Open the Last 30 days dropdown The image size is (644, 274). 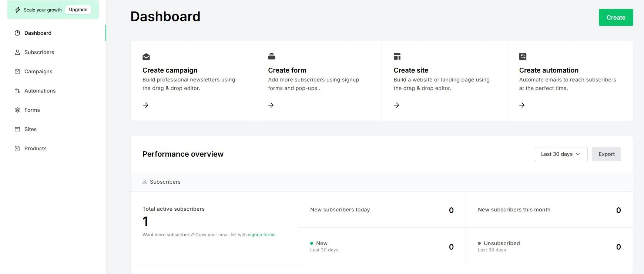click(561, 154)
